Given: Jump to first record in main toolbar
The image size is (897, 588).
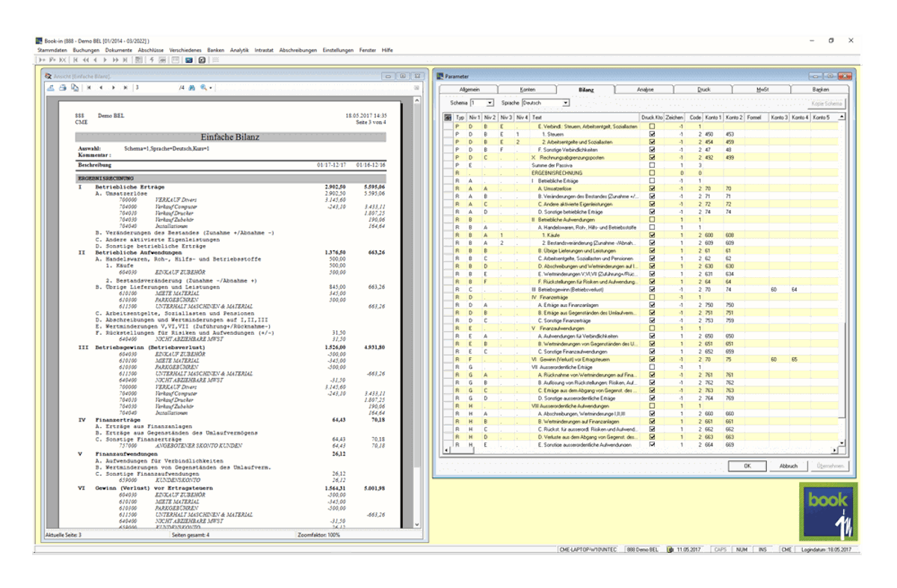Looking at the screenshot, I should click(x=75, y=60).
